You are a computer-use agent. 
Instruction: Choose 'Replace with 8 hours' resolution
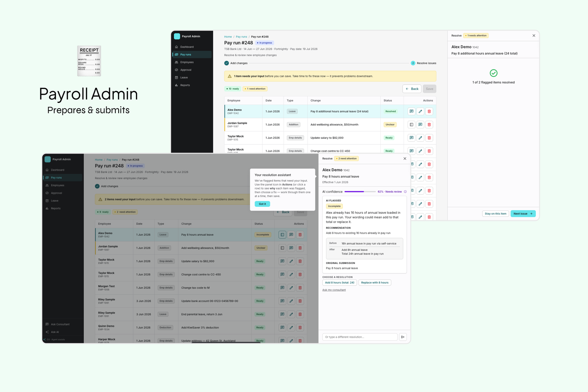[x=374, y=283]
